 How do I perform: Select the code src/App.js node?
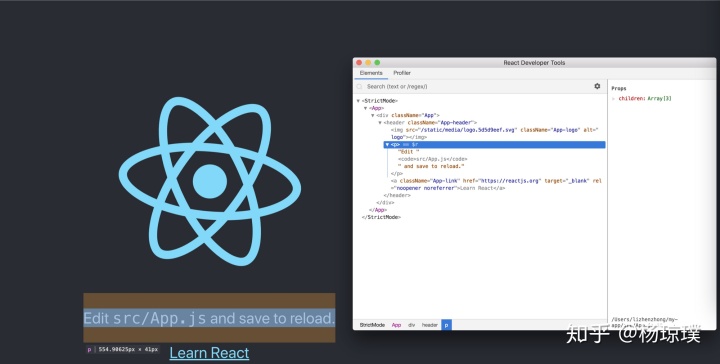(x=433, y=159)
